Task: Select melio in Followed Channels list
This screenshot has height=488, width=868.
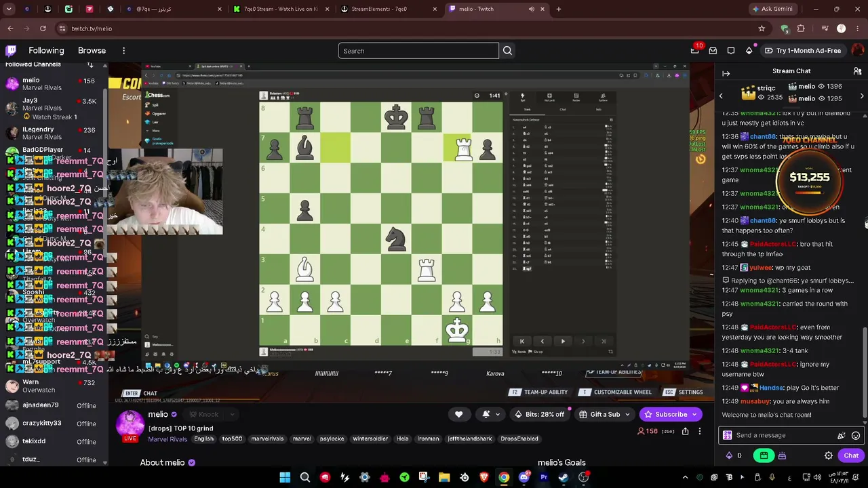Action: tap(53, 84)
